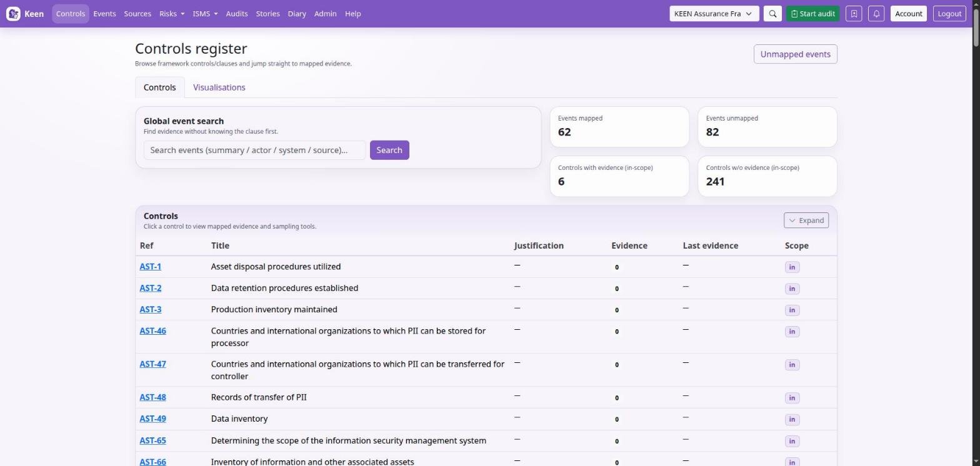Open the Risks dropdown menu

pos(172,14)
